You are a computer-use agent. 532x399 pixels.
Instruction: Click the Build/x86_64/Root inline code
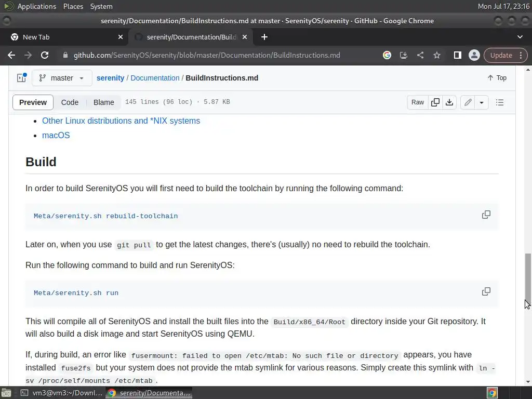coord(310,322)
